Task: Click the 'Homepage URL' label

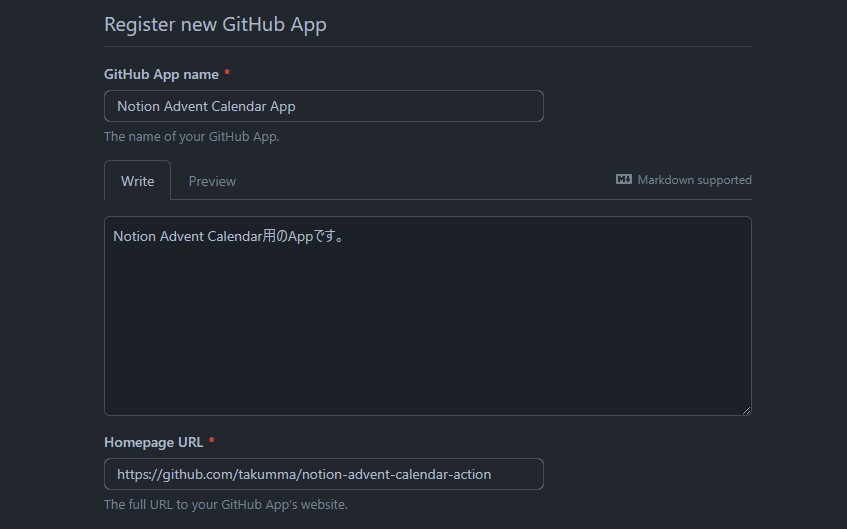Action: click(153, 442)
